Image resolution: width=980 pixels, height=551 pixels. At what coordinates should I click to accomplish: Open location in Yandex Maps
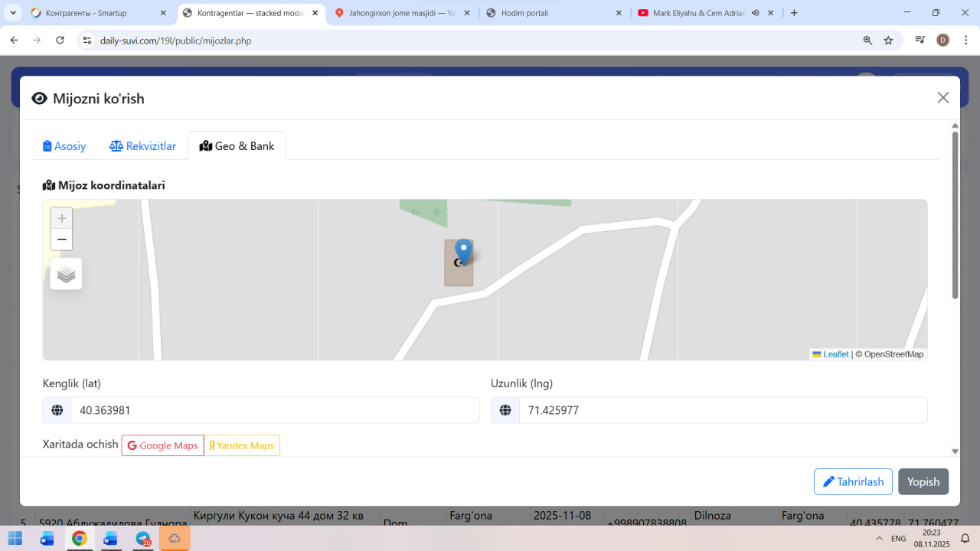click(242, 445)
